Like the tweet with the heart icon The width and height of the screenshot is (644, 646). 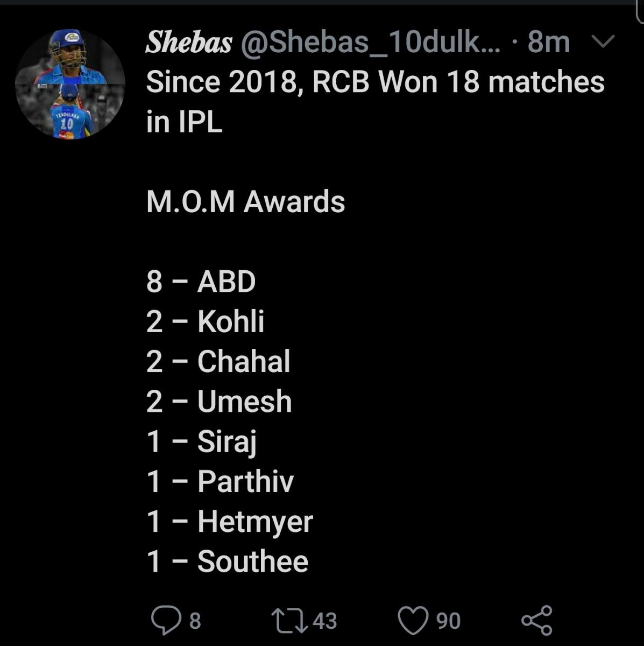(413, 620)
